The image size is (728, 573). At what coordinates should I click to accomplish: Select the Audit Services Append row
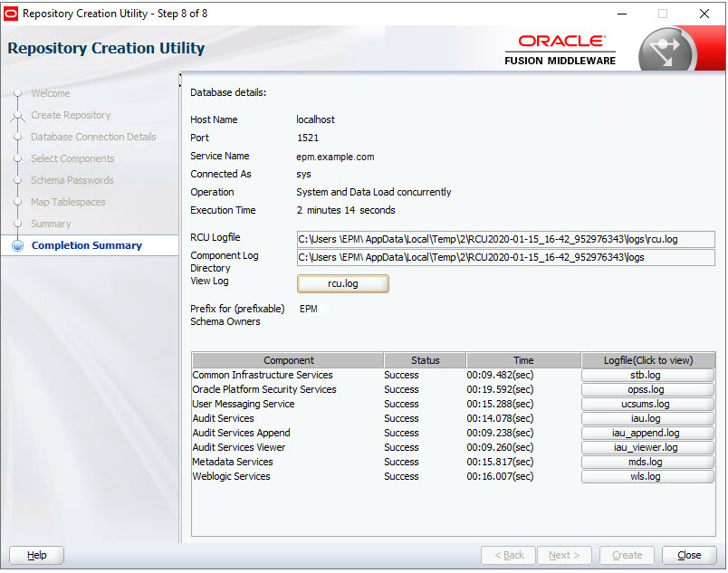[453, 433]
